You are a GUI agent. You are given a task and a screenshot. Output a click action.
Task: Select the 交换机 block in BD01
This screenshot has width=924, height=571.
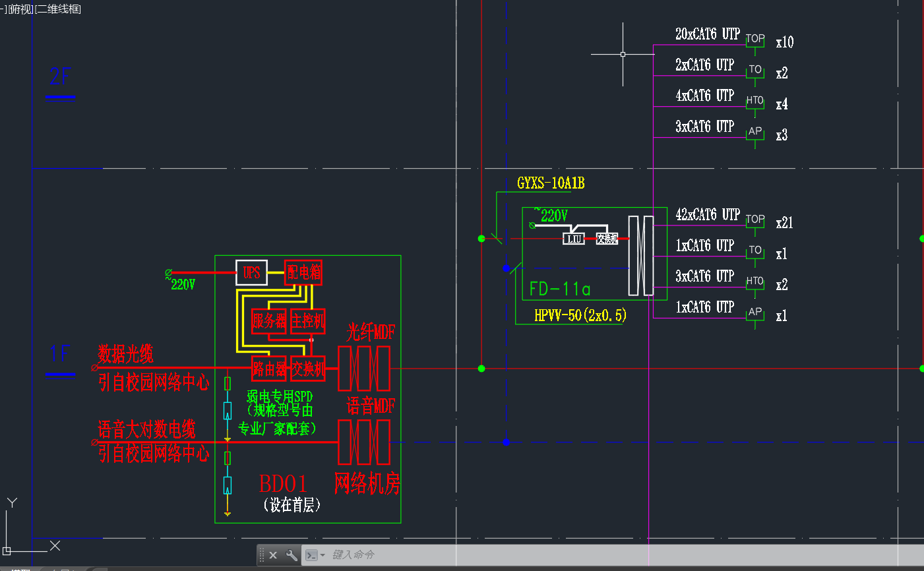pyautogui.click(x=308, y=369)
